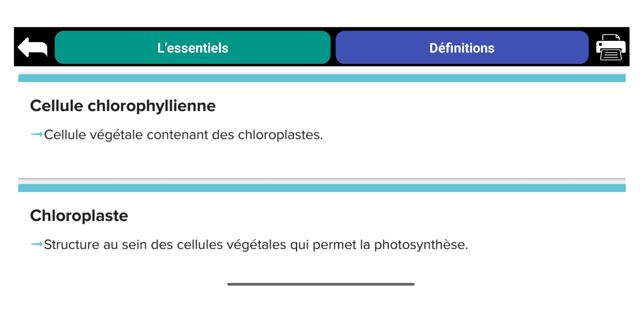
Task: Click the word Cellule in the first heading
Action: coord(57,106)
